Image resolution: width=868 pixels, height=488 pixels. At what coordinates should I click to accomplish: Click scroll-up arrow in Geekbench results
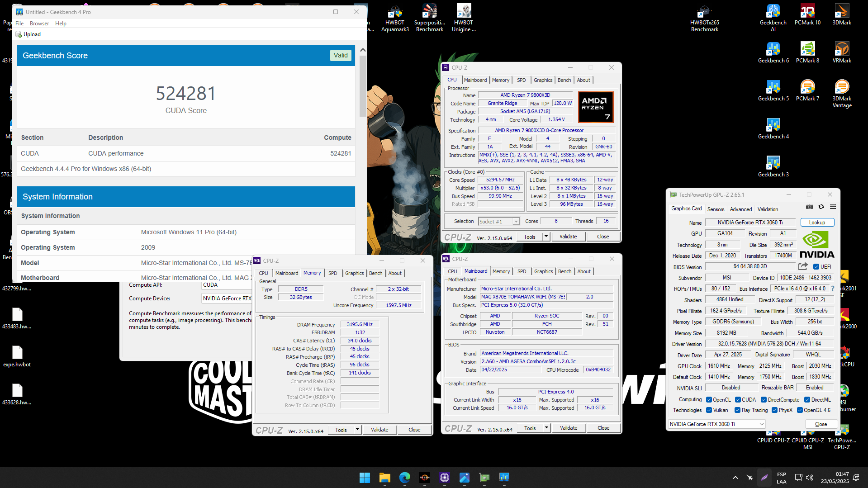pos(362,50)
